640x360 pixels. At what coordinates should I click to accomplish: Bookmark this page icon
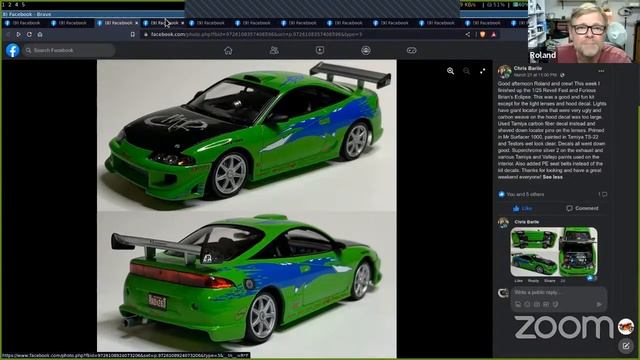coord(133,34)
